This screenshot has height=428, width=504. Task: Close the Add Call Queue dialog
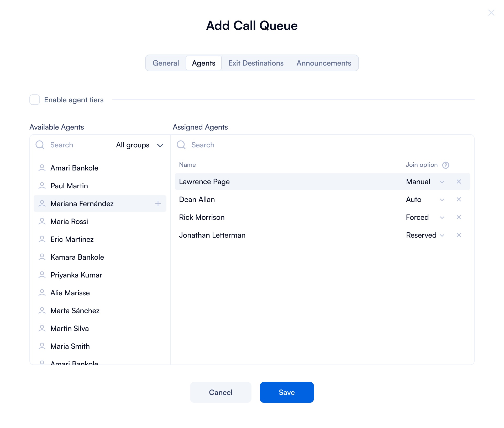click(x=491, y=13)
